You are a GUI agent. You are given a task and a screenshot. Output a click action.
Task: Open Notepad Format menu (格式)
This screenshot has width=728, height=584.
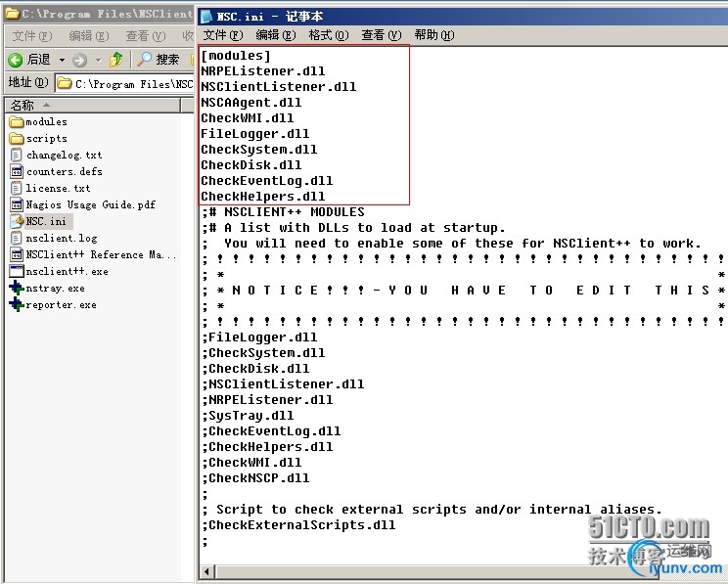coord(329,35)
